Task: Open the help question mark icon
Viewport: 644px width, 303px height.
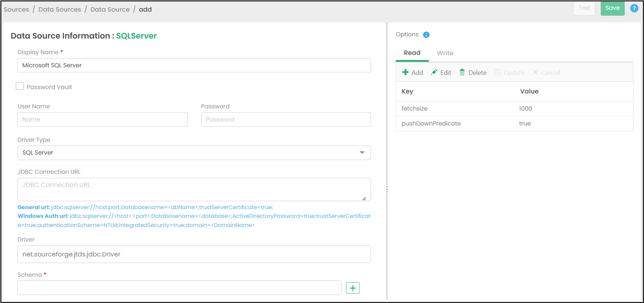Action: [634, 8]
